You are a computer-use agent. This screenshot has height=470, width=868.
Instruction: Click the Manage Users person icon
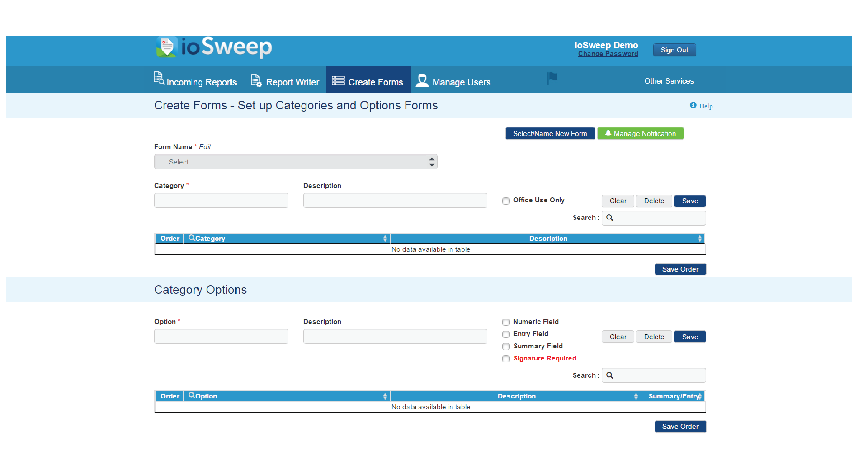422,80
